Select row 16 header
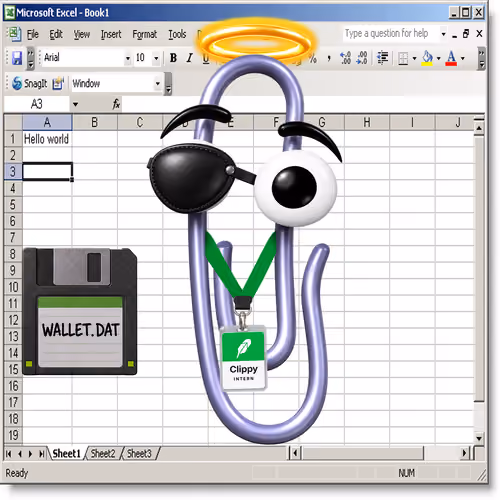The width and height of the screenshot is (500, 500). 13,386
